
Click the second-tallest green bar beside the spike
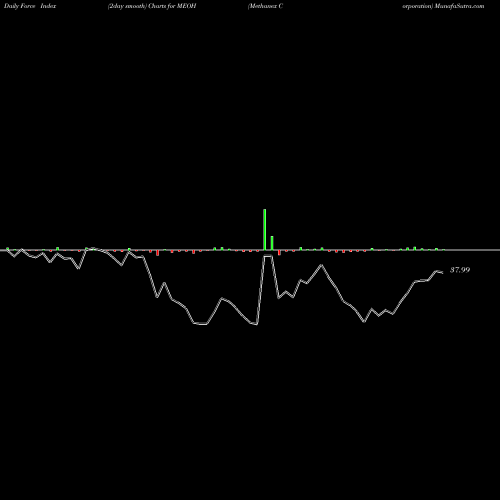pos(272,243)
